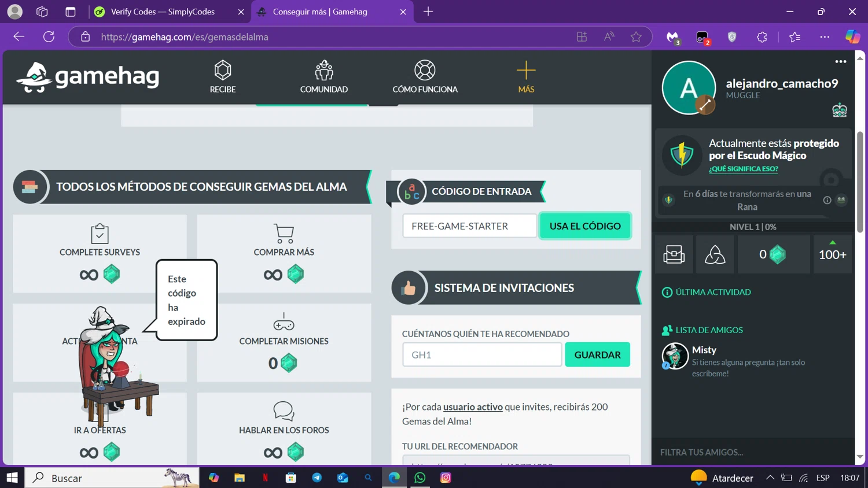Click the FILTRA TUS AMIGOS search field
Image resolution: width=868 pixels, height=488 pixels.
(752, 452)
